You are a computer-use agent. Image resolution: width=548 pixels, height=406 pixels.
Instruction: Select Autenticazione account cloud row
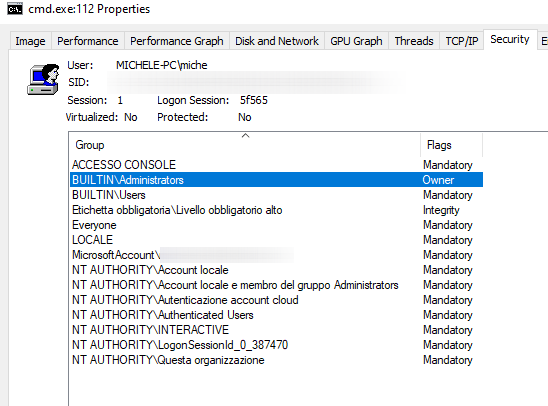276,300
